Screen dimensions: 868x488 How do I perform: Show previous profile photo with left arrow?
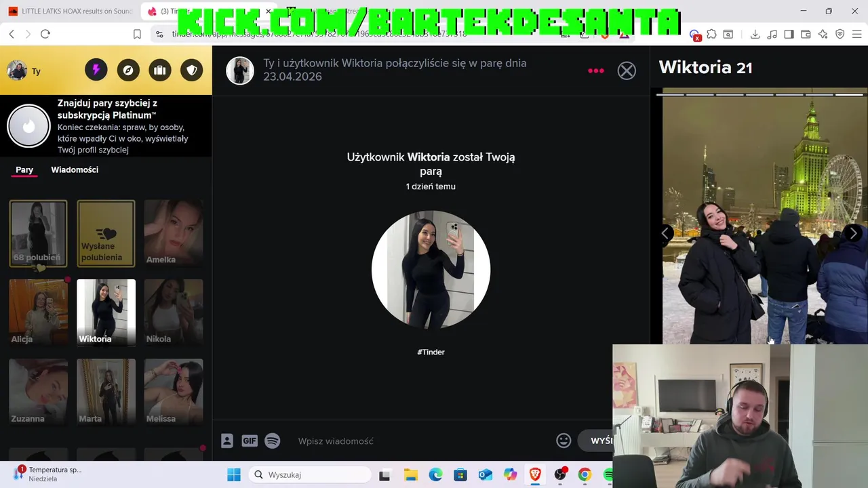click(x=666, y=234)
